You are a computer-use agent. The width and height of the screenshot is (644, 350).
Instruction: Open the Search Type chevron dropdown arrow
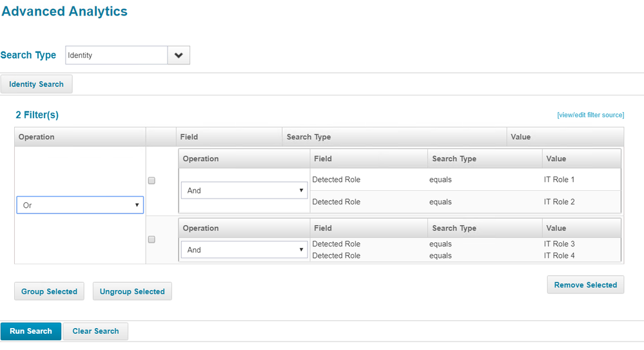(x=179, y=55)
